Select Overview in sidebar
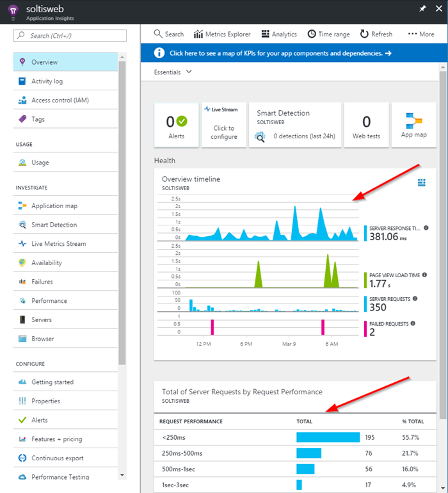This screenshot has width=448, height=493. click(65, 62)
